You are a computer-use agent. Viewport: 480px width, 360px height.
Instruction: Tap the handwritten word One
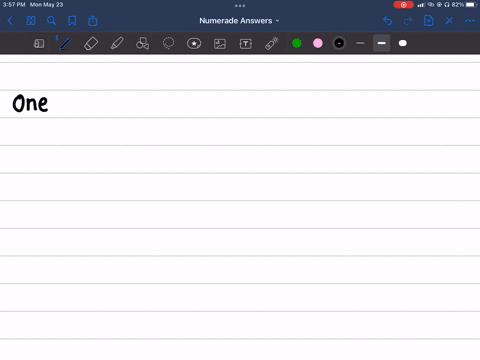(30, 103)
